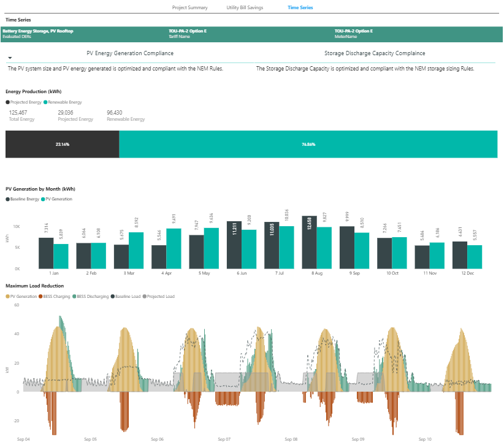Select the dark 23.14% projected energy bar

point(62,144)
